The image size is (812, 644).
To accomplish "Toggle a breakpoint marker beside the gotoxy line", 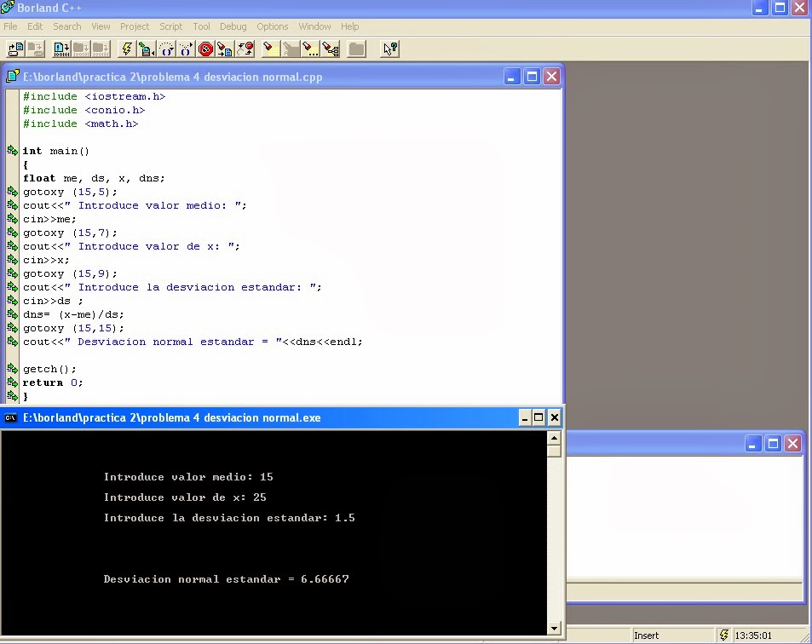I will pyautogui.click(x=11, y=192).
